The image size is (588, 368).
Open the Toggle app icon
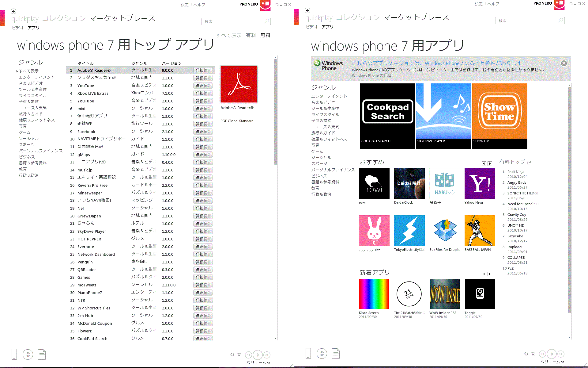tap(480, 294)
